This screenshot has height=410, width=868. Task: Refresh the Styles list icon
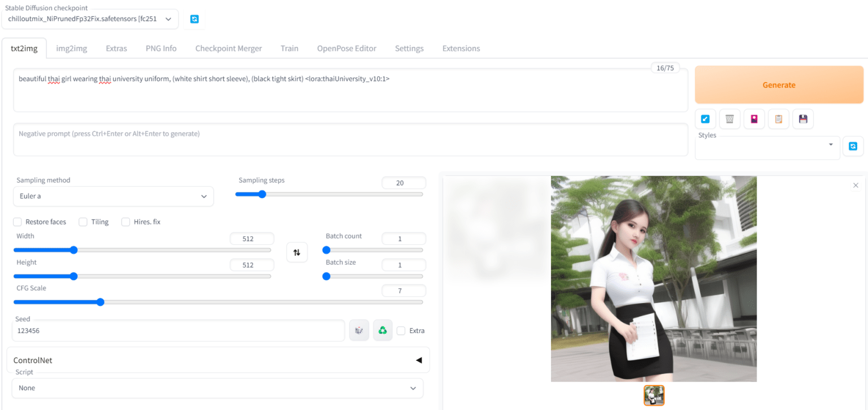tap(853, 146)
